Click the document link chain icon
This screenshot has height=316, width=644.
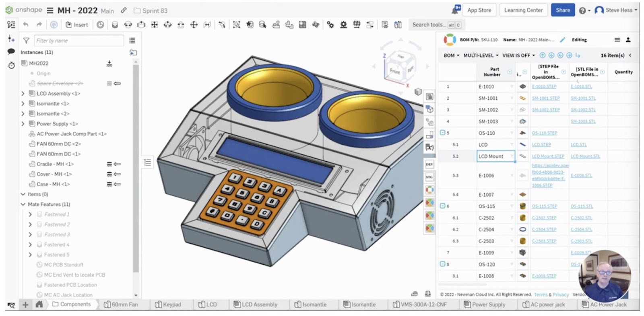[x=124, y=10]
